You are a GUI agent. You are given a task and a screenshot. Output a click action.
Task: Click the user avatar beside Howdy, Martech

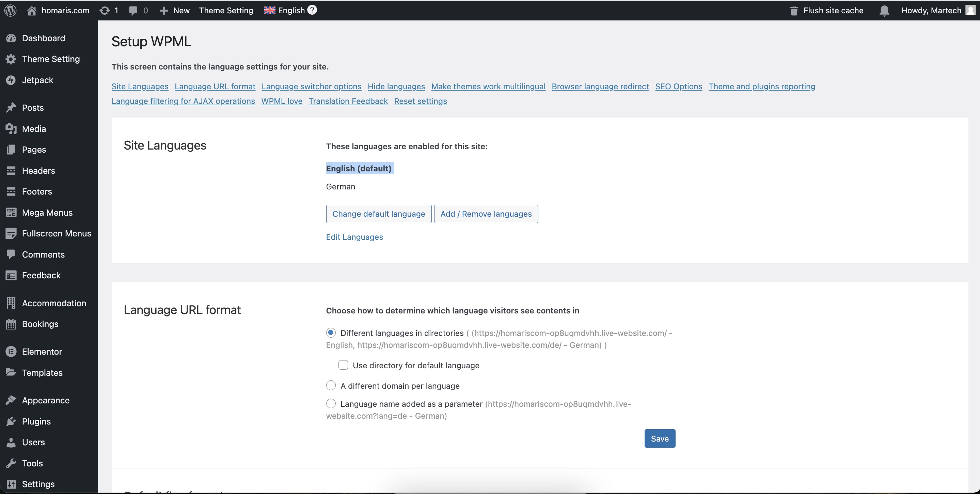[970, 10]
